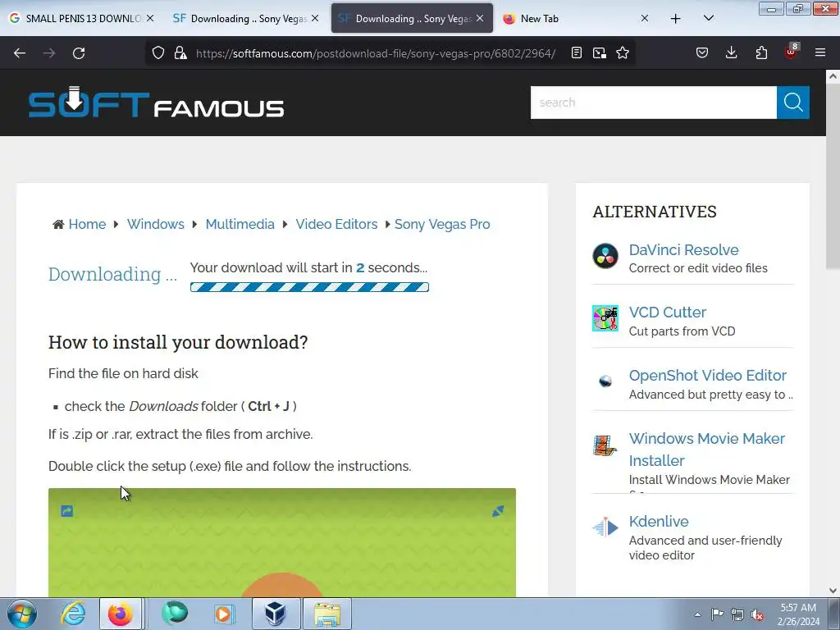Switch to the SMALL PENIS 13 DOWNLOAD tab
The width and height of the screenshot is (840, 630).
tap(81, 18)
